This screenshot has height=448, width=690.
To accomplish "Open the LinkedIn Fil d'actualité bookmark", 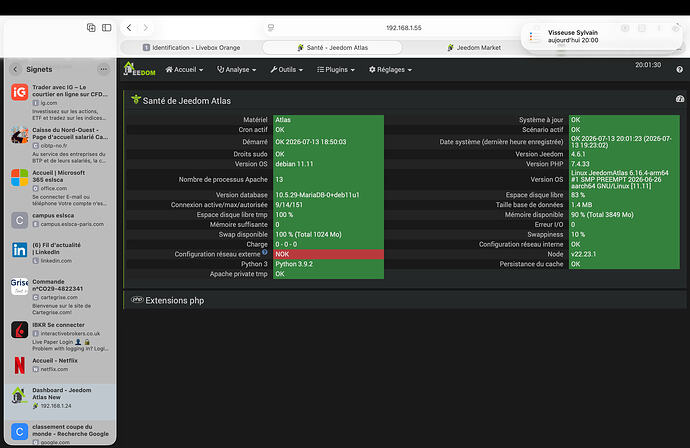I will 60,252.
